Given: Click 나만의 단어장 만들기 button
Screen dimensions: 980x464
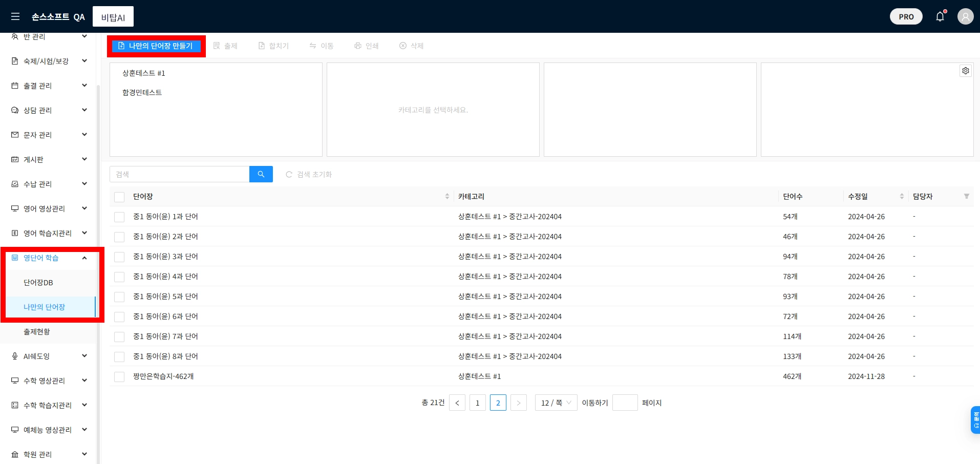Looking at the screenshot, I should point(156,46).
